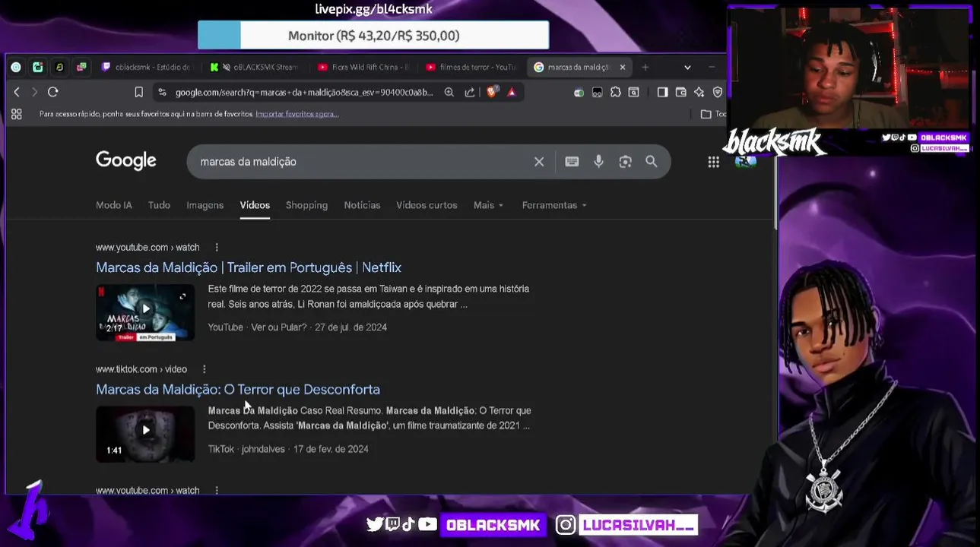
Task: Expand the Mais dropdown
Action: coord(488,205)
